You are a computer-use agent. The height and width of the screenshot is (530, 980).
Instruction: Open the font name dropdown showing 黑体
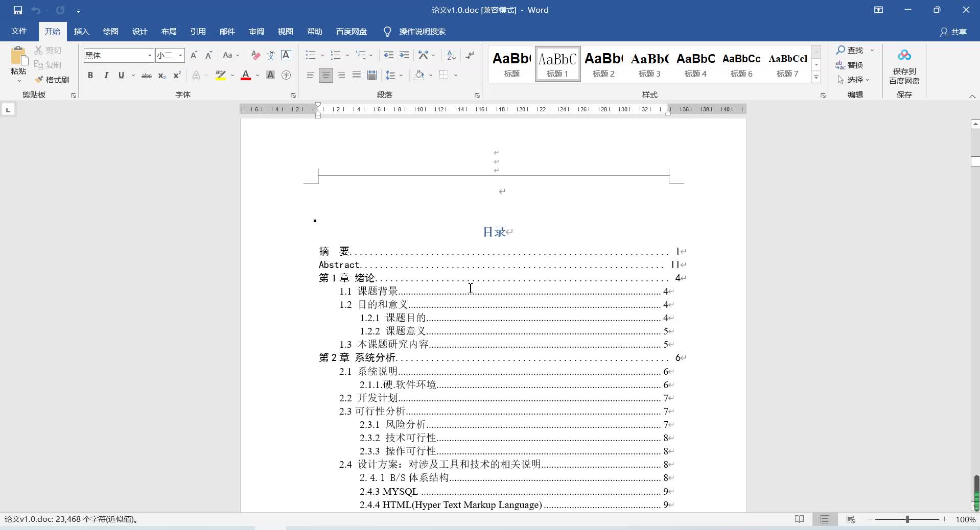(x=149, y=55)
